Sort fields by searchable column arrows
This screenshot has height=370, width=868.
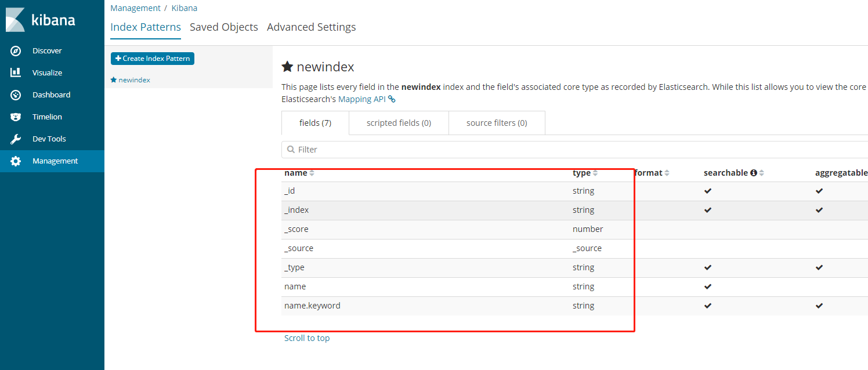coord(761,173)
